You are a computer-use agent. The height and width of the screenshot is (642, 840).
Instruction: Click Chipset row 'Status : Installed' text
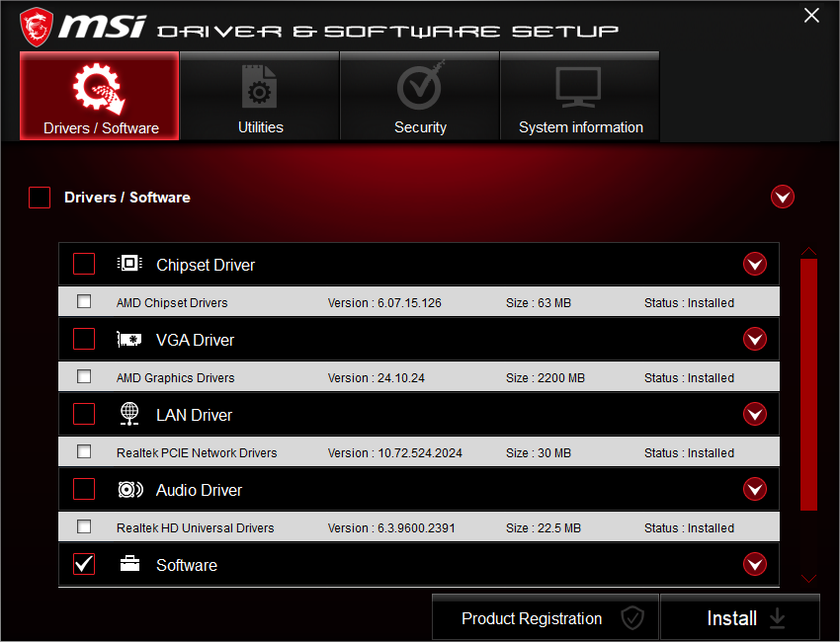click(689, 303)
